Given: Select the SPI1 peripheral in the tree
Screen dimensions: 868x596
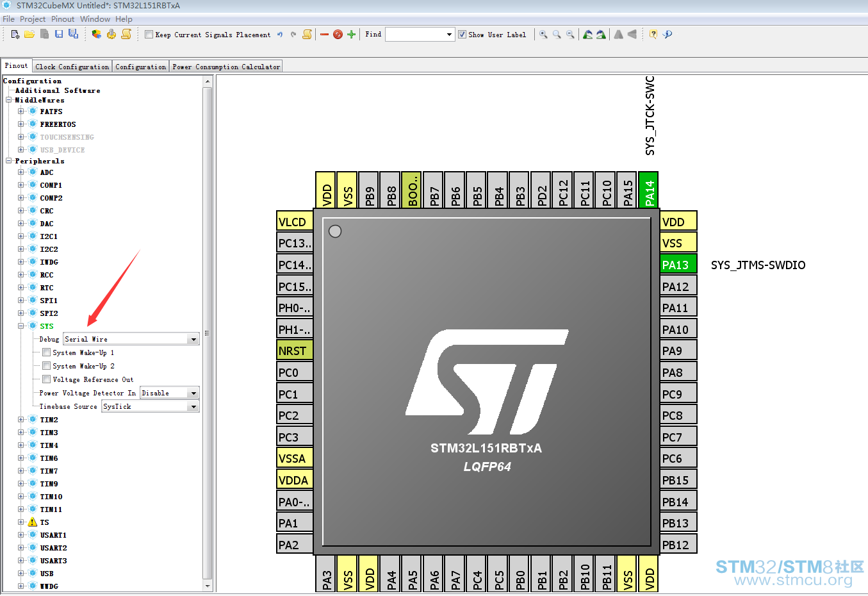Looking at the screenshot, I should point(49,301).
